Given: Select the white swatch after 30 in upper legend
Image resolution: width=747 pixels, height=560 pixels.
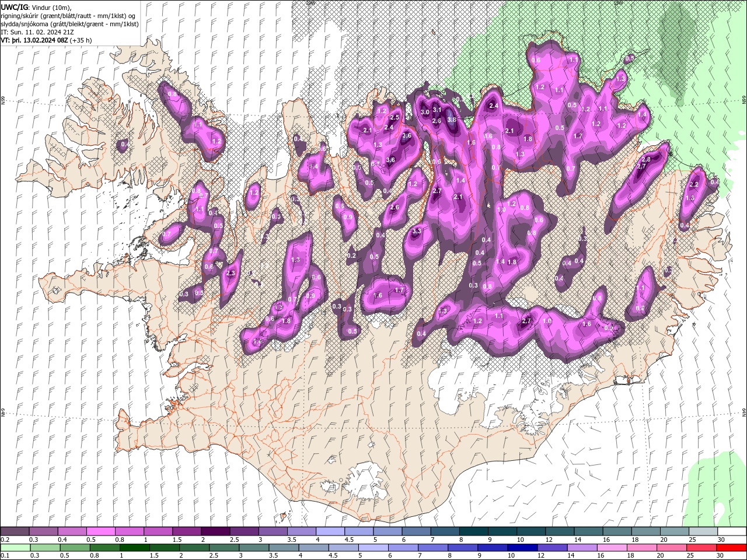Looking at the screenshot, I should coord(732,531).
